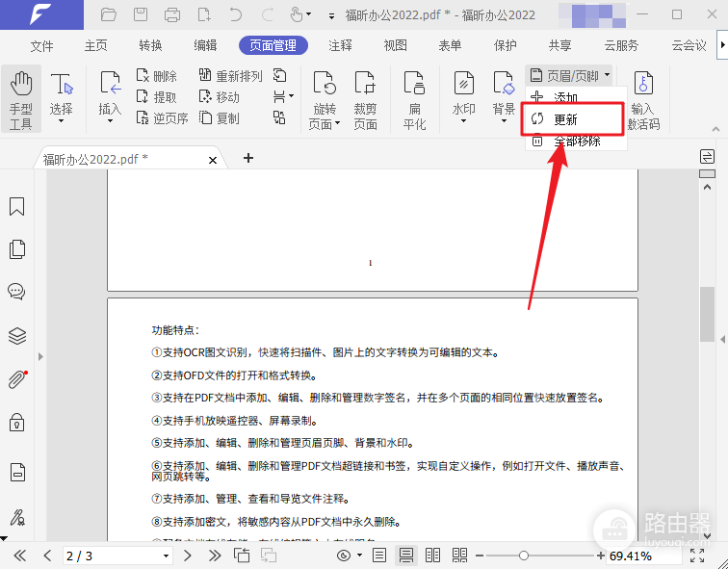This screenshot has width=728, height=569.
Task: Toggle full screen mode icon
Action: coord(697,556)
